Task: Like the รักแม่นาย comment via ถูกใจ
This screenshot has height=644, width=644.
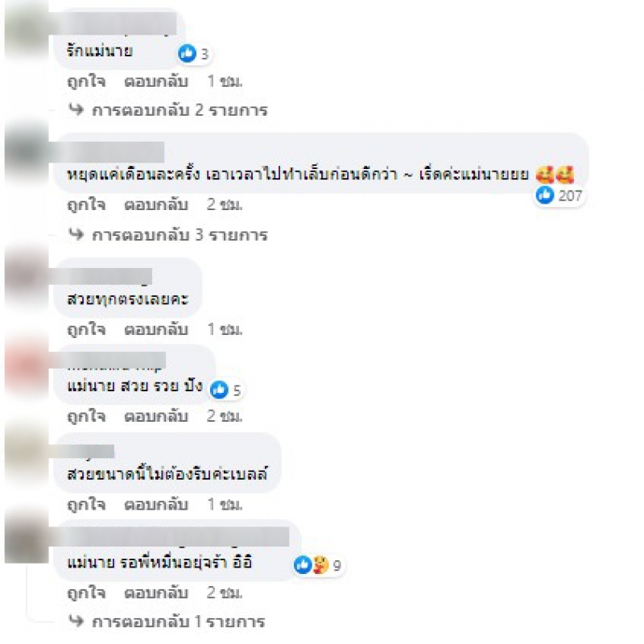Action: (86, 81)
